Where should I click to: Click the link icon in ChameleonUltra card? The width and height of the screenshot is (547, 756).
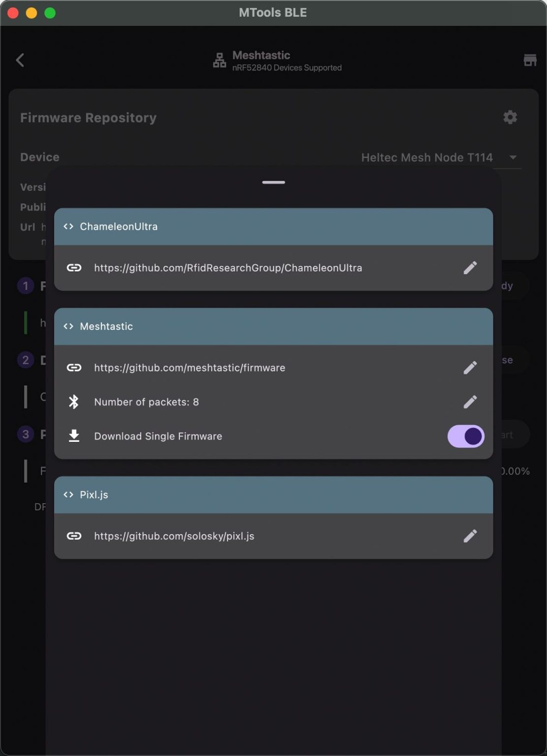tap(74, 268)
